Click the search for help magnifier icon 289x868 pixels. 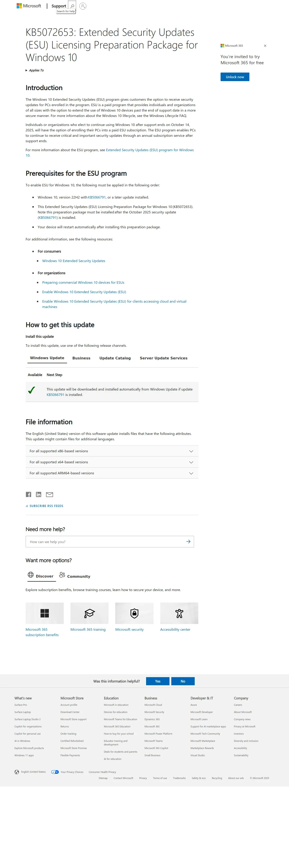72,6
